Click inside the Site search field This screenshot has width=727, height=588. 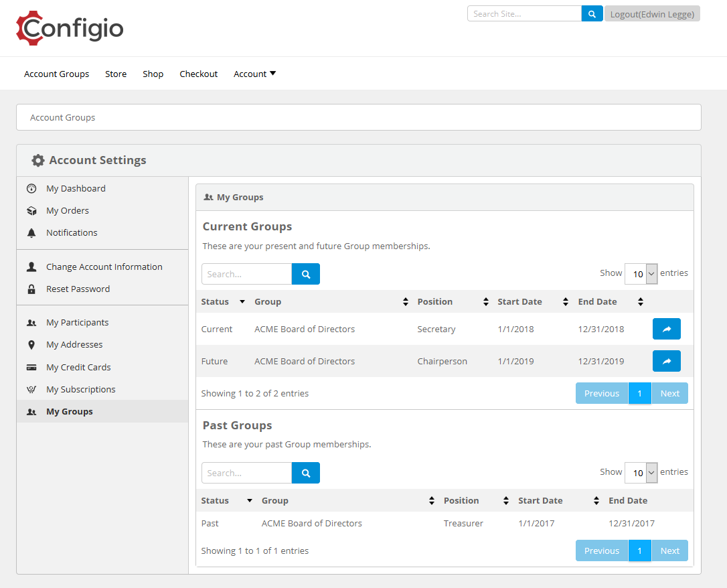(x=524, y=13)
